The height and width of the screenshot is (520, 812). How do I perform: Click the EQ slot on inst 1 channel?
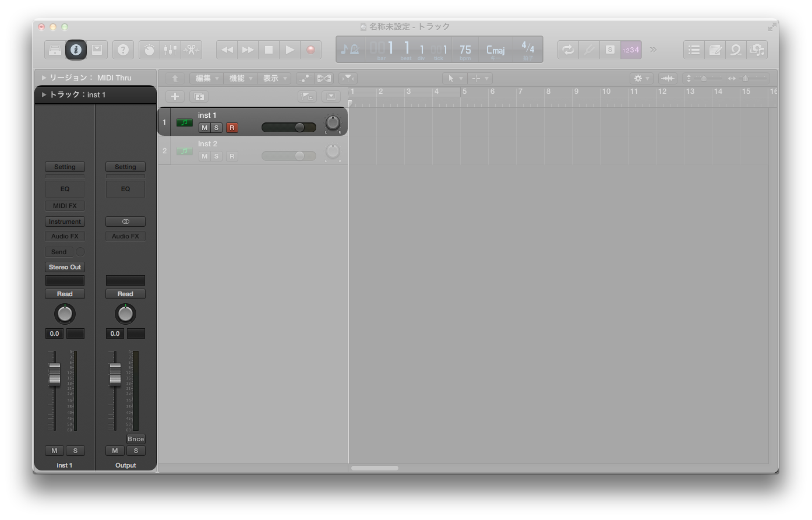pyautogui.click(x=64, y=188)
